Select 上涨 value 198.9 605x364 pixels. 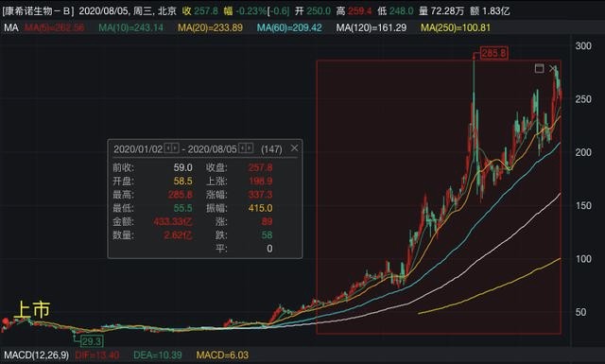[260, 181]
